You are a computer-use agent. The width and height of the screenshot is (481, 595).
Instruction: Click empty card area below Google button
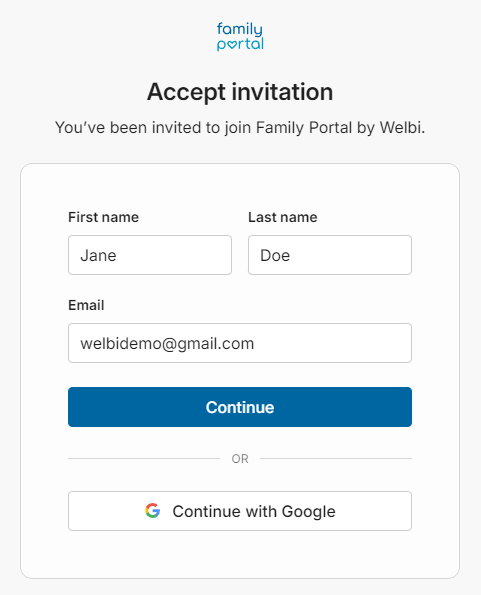(240, 555)
